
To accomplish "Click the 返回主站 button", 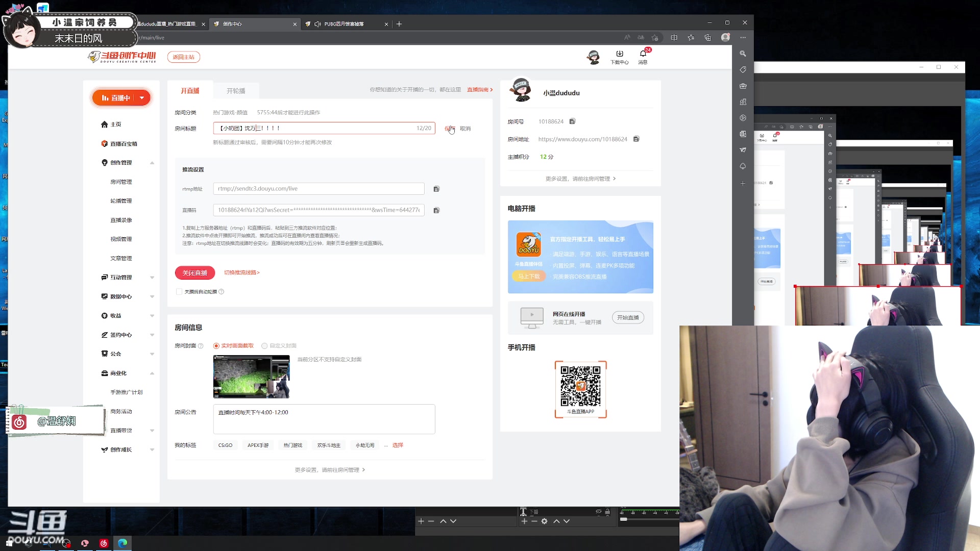I will 184,57.
